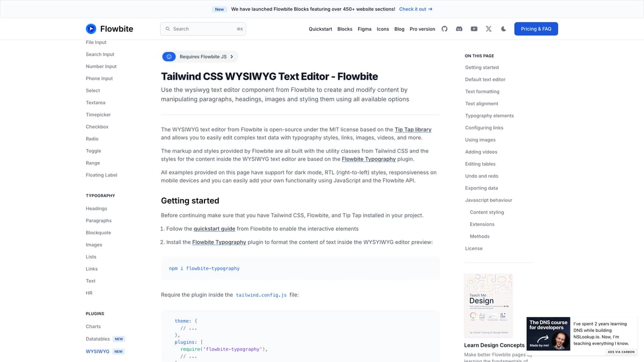Click the info icon in Requires Flowbite JS

click(x=169, y=56)
